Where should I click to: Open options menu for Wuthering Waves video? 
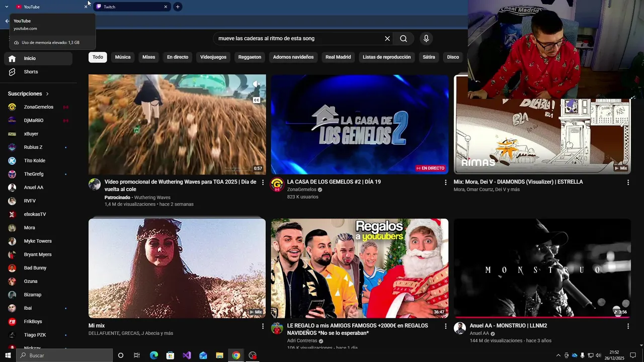click(263, 183)
